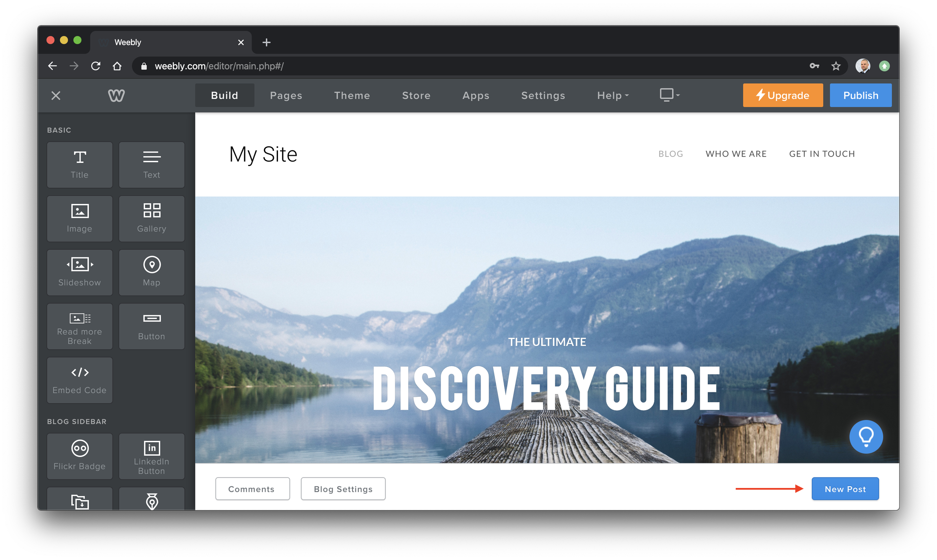Pick the Flickr Badge element

point(80,456)
